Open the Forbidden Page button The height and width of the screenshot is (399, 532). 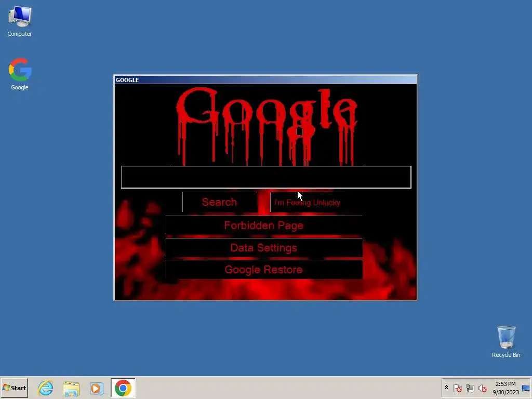tap(264, 225)
